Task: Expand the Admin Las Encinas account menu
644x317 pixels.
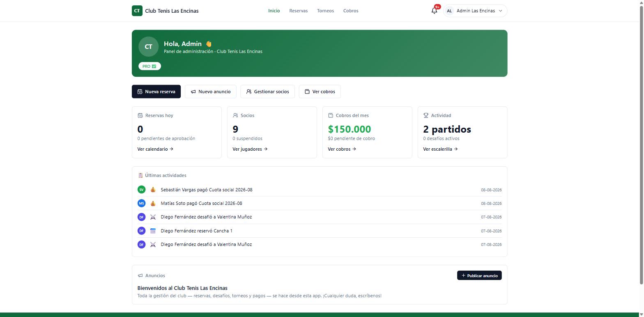Action: [475, 11]
